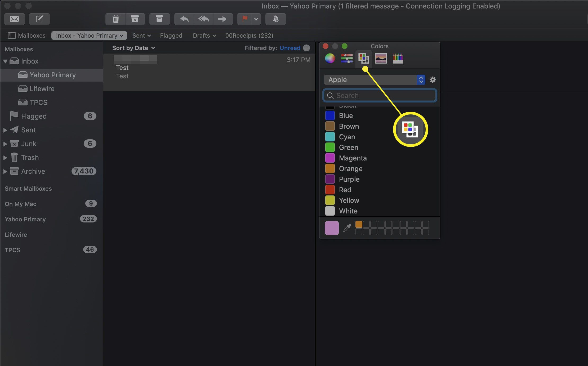Click the color Search field
Screen dimensions: 588x366
coord(380,96)
